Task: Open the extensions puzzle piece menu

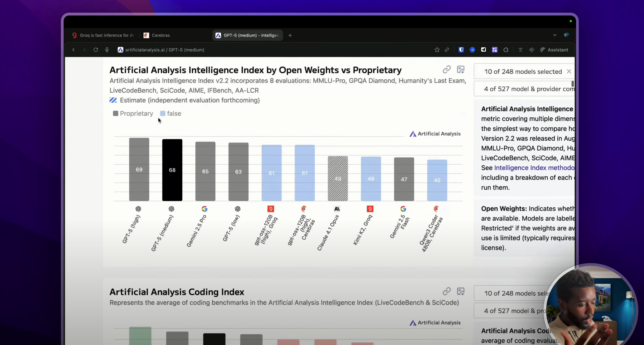Action: (x=506, y=50)
